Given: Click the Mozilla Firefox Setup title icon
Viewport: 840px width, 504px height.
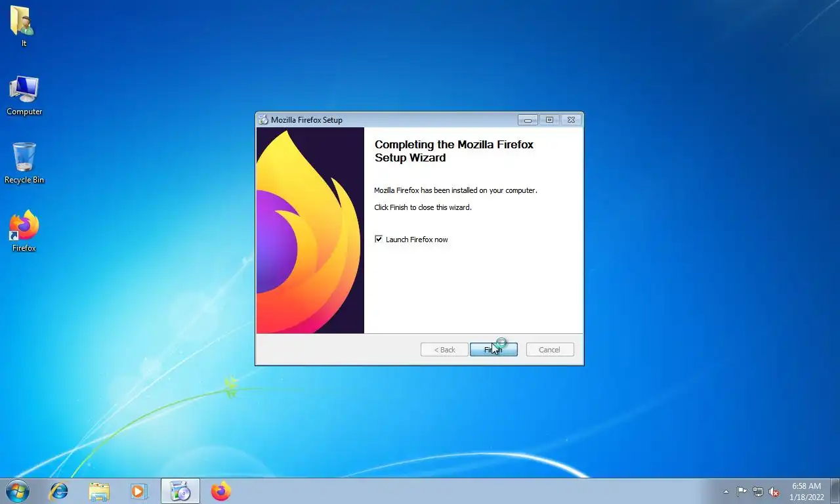Looking at the screenshot, I should coord(263,119).
